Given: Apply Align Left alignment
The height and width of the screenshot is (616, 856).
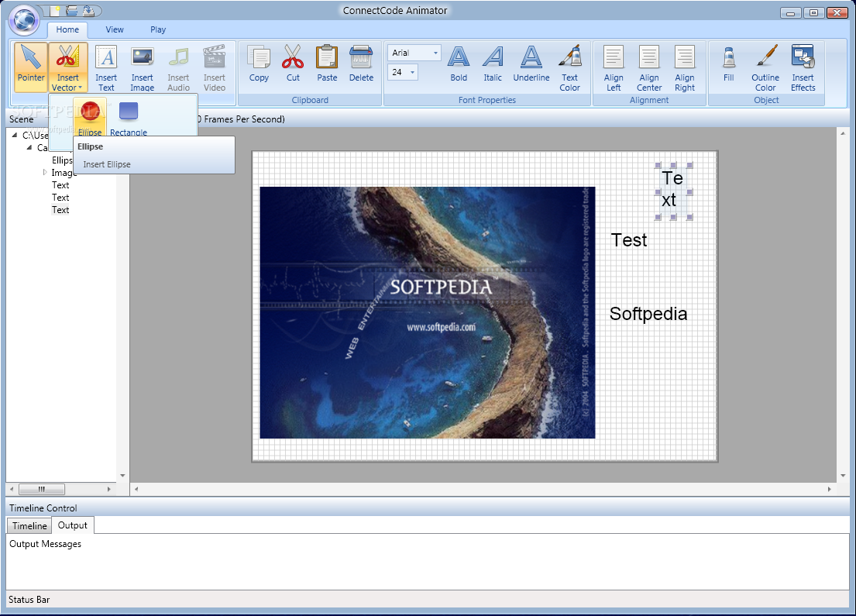Looking at the screenshot, I should (x=614, y=67).
